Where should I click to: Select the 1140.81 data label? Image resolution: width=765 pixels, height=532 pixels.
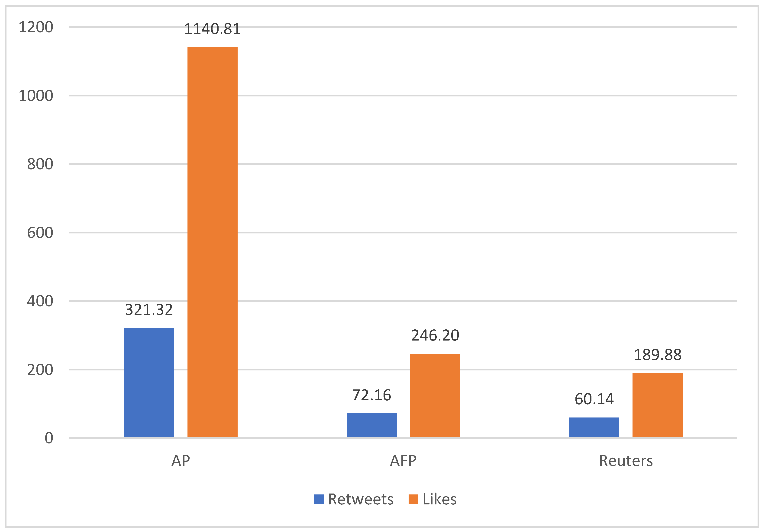click(212, 29)
